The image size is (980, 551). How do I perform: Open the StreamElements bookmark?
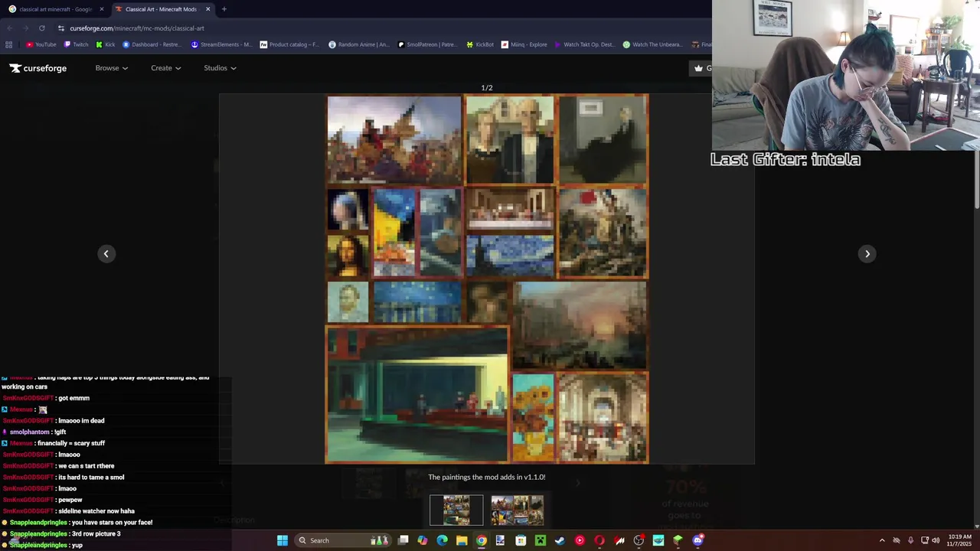pos(220,44)
